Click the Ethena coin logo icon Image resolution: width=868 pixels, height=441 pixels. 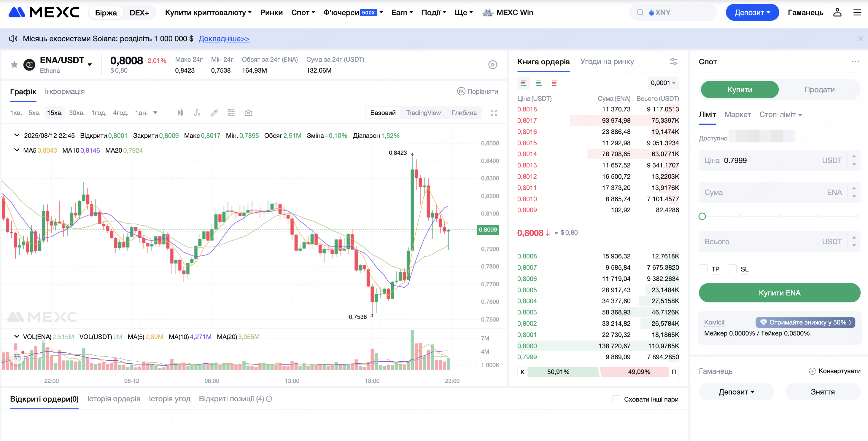click(29, 65)
